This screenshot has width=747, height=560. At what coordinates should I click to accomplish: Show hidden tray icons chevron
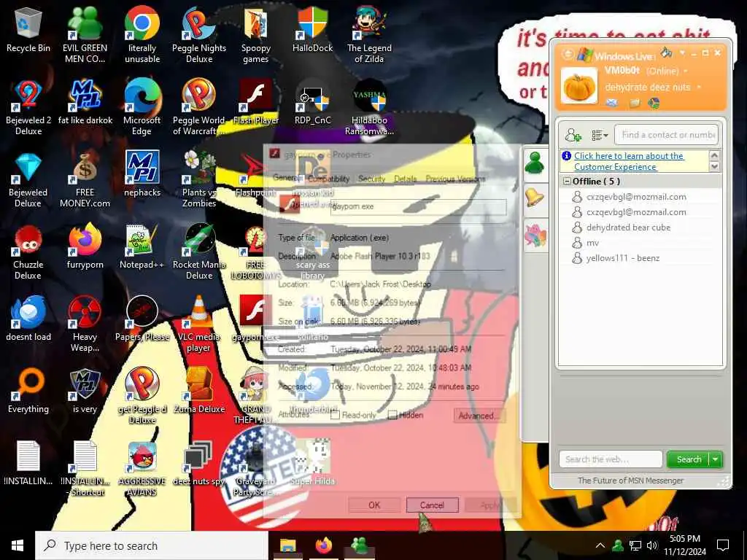click(600, 545)
